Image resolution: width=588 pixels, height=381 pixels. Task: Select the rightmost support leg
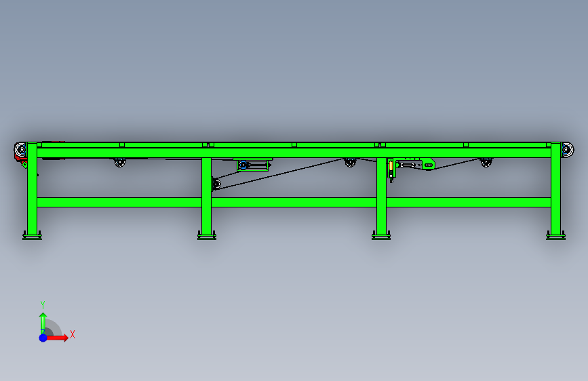(555, 188)
